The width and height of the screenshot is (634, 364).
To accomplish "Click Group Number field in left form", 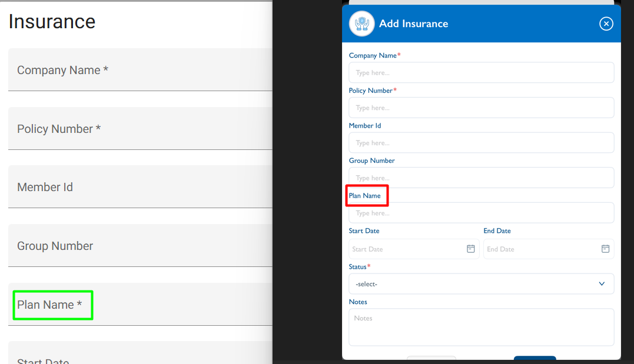I will (140, 246).
